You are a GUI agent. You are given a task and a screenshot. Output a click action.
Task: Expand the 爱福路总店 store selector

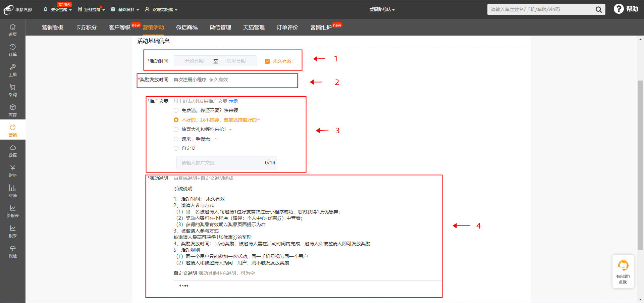pyautogui.click(x=382, y=9)
